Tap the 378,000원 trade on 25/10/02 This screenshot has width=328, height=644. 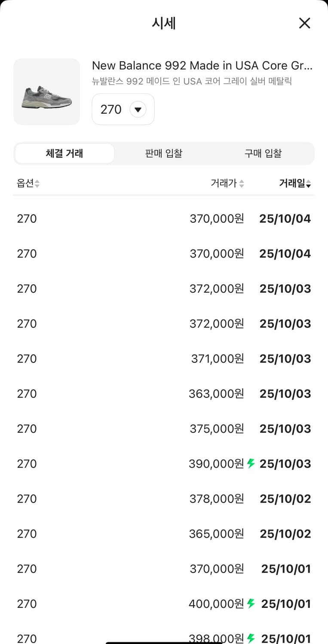[164, 499]
